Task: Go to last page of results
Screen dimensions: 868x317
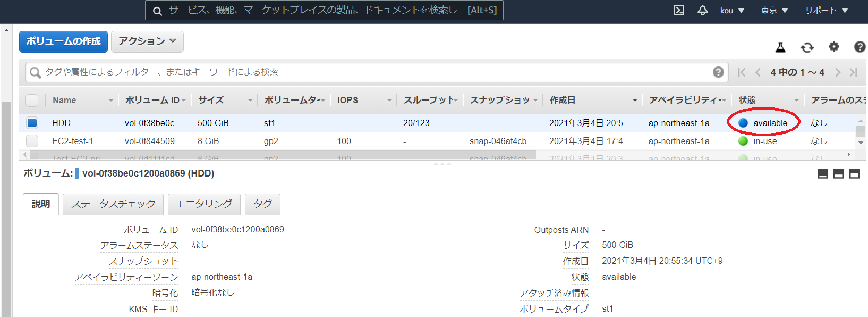Action: point(854,72)
